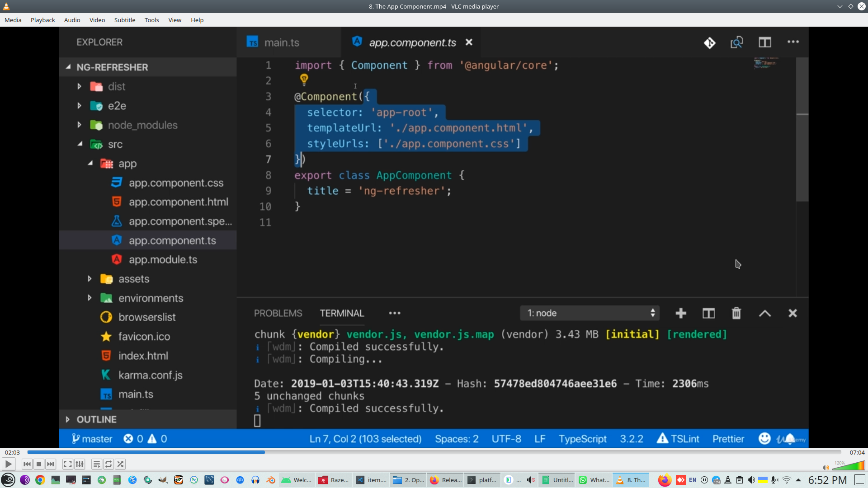The height and width of the screenshot is (488, 868).
Task: Toggle fullscreen video mode
Action: tap(67, 464)
